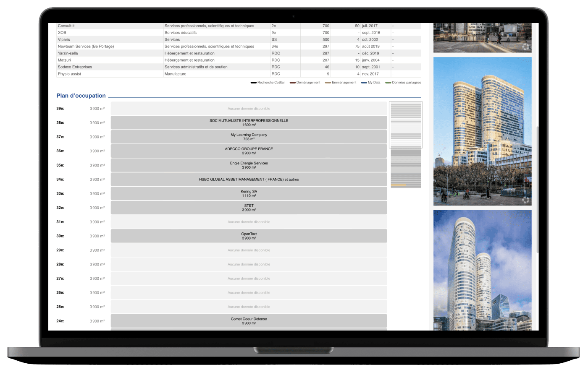Open the bottom white tower photo

(482, 270)
